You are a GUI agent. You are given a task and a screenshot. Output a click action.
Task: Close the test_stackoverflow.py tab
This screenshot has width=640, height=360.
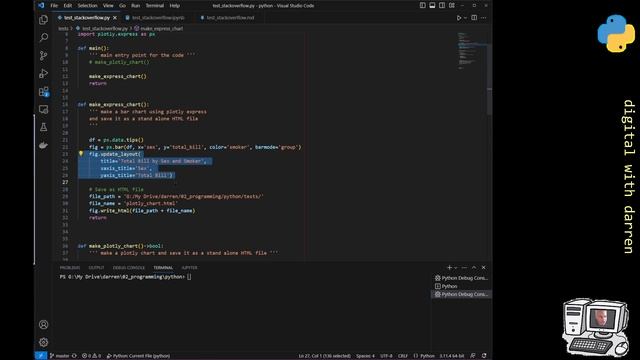pos(115,18)
